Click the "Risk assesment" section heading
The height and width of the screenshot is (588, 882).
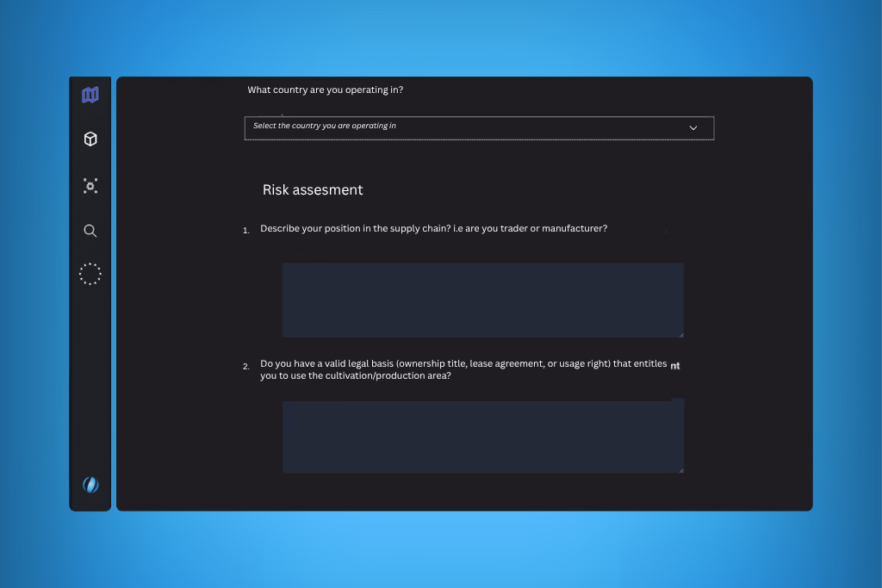coord(313,190)
